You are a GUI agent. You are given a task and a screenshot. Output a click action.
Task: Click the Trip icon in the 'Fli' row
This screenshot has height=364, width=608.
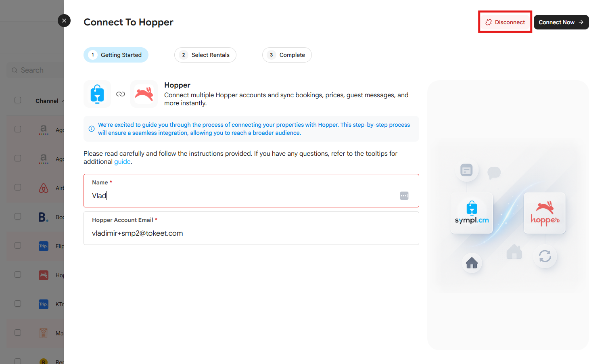pos(44,246)
